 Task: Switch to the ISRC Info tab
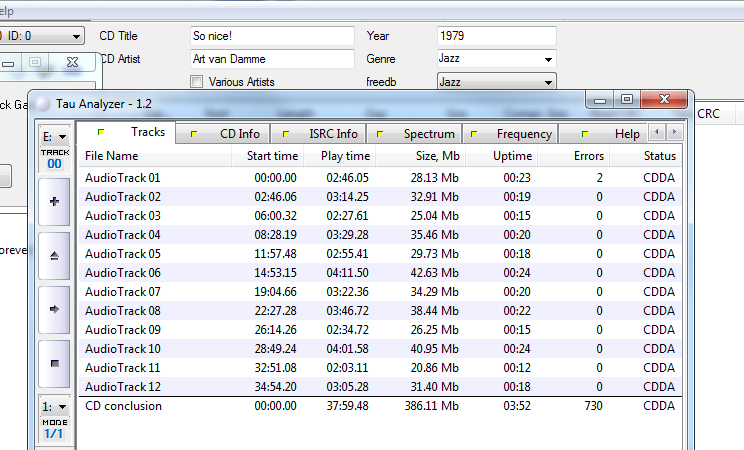[318, 134]
